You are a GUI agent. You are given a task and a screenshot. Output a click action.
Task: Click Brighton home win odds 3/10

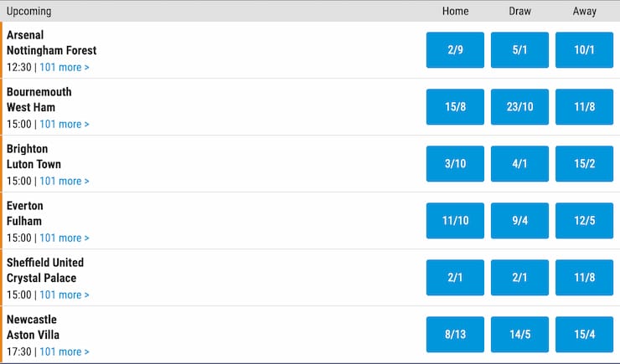tap(455, 164)
